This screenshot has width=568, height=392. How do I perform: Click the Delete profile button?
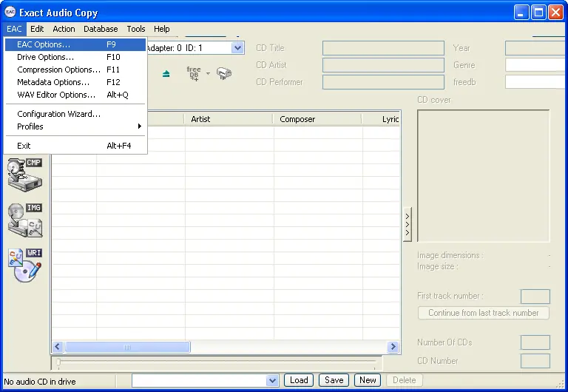(405, 380)
